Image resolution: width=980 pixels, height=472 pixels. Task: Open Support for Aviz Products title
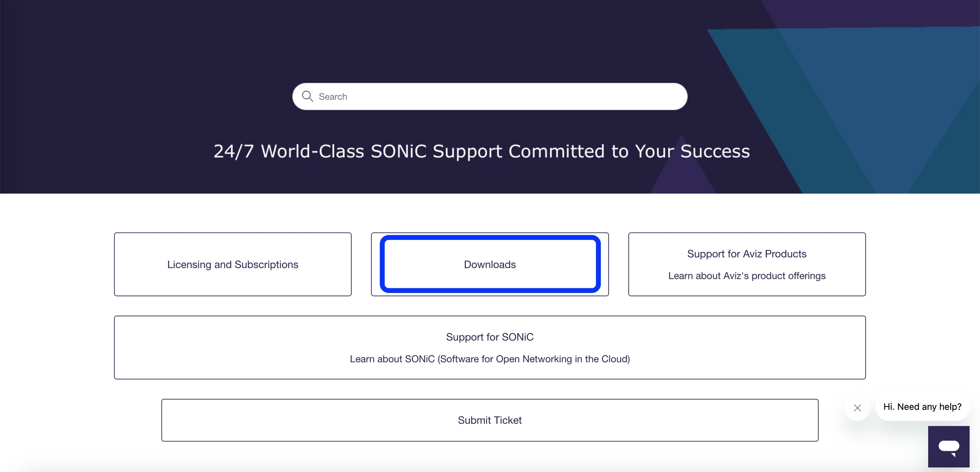coord(746,254)
